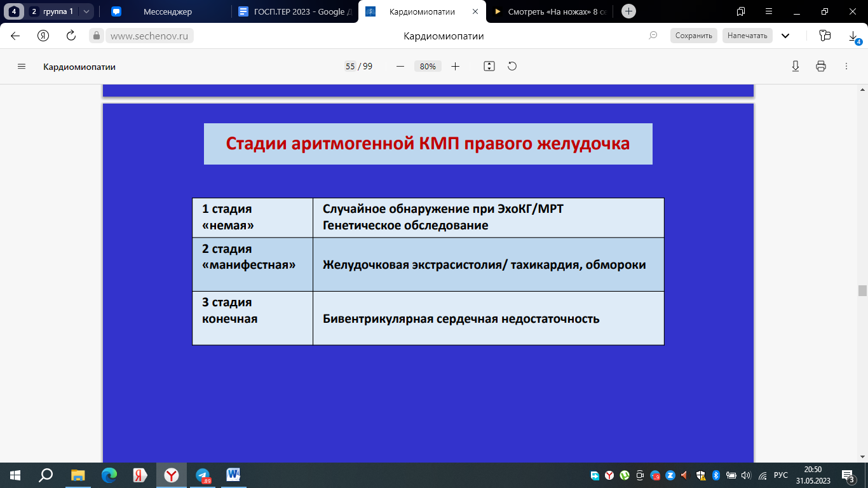
Task: Click the Zoom tray icon
Action: click(670, 475)
